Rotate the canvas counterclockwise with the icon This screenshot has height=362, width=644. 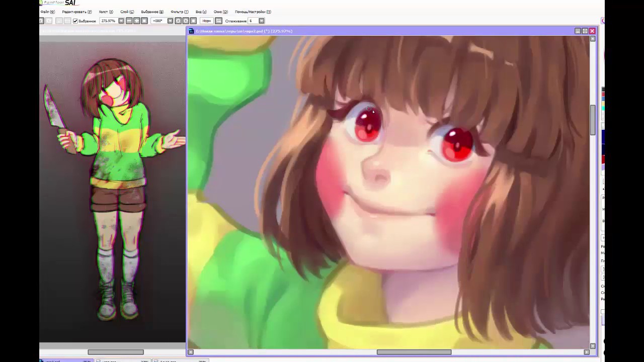pyautogui.click(x=178, y=21)
